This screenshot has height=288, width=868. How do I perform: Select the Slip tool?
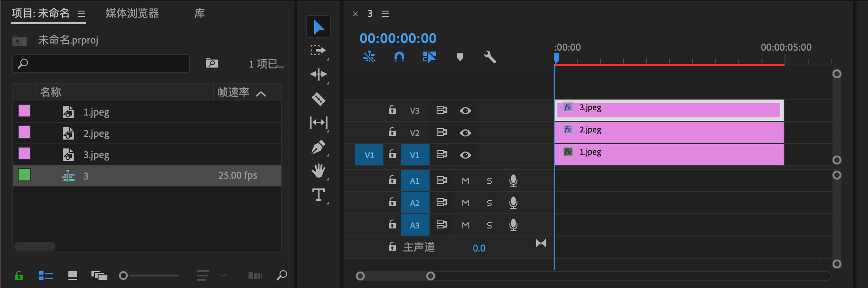pyautogui.click(x=318, y=122)
